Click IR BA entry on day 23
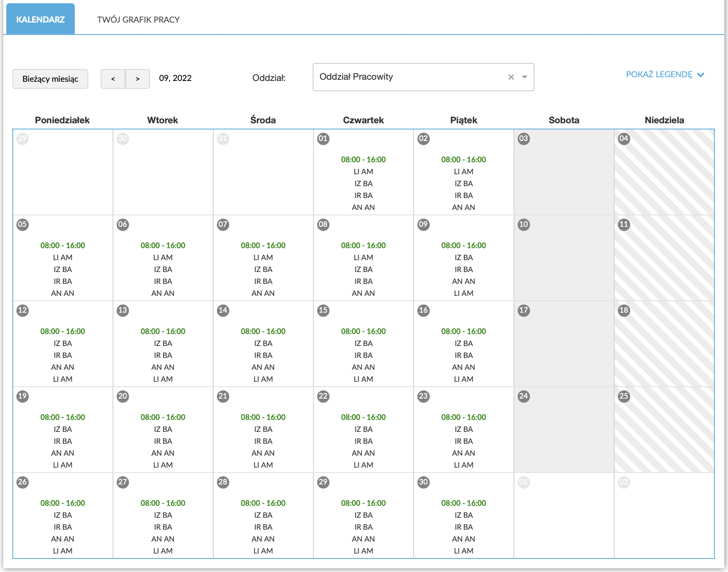 [464, 441]
